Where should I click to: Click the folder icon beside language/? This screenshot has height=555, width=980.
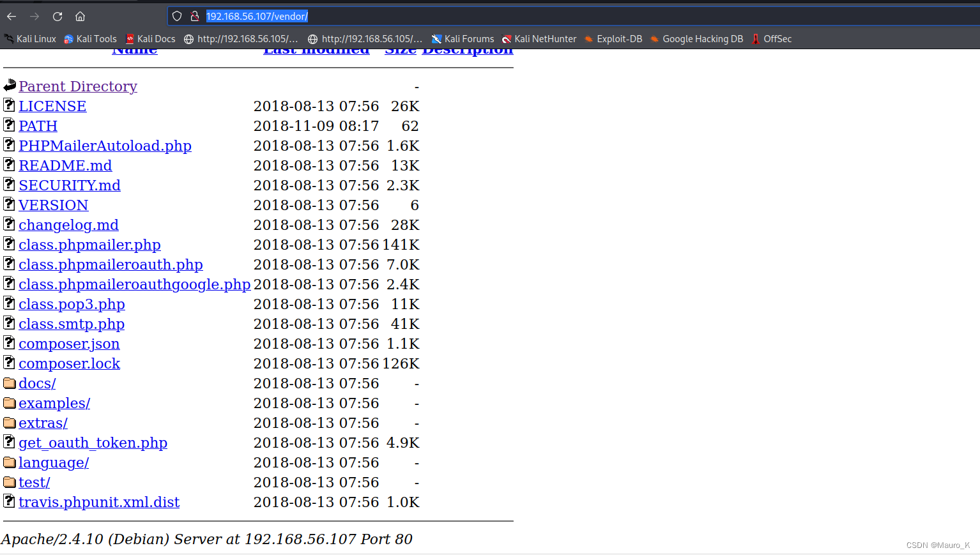click(x=10, y=462)
